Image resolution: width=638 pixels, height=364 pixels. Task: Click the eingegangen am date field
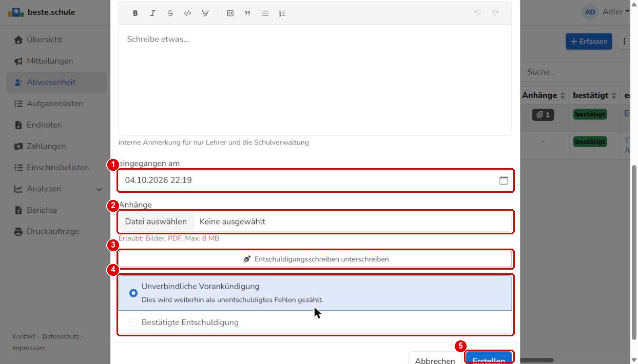point(315,180)
